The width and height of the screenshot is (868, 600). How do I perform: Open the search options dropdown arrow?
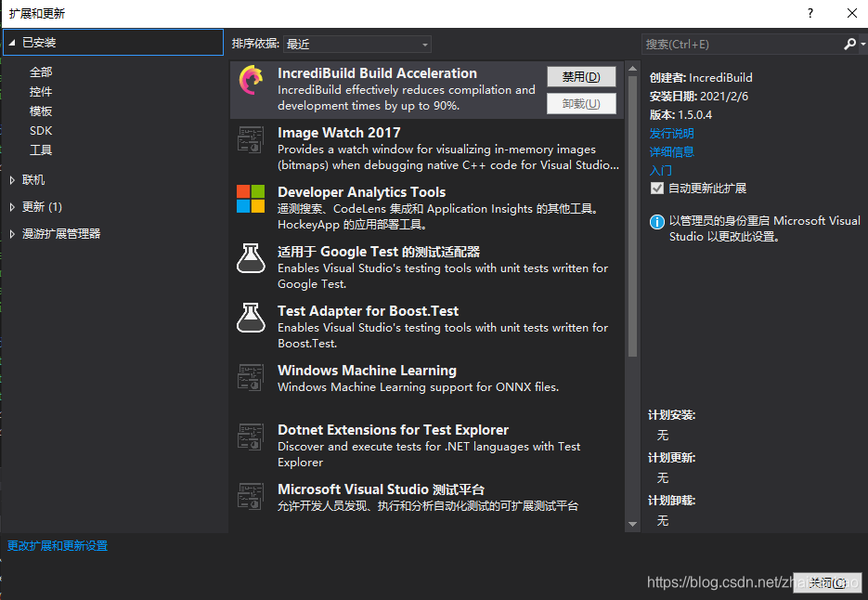click(x=863, y=44)
